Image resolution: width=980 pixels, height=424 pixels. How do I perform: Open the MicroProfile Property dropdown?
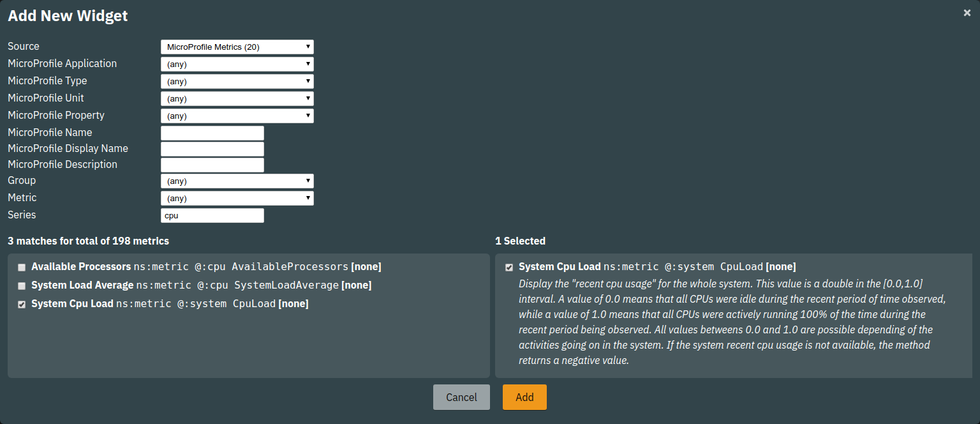click(237, 116)
